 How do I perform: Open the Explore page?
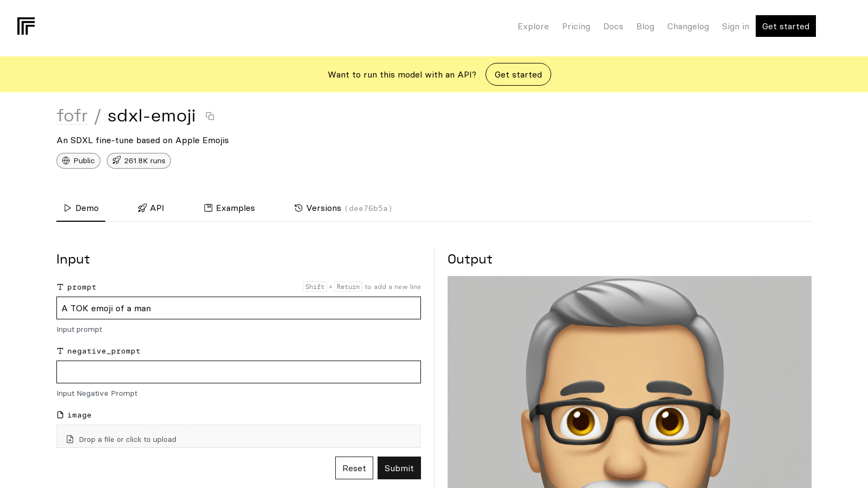(x=533, y=26)
